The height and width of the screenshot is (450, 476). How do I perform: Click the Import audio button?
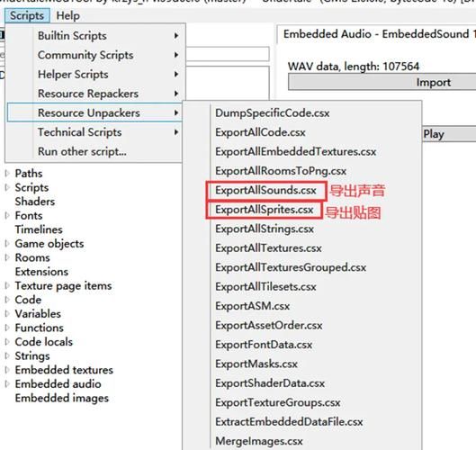[x=382, y=82]
